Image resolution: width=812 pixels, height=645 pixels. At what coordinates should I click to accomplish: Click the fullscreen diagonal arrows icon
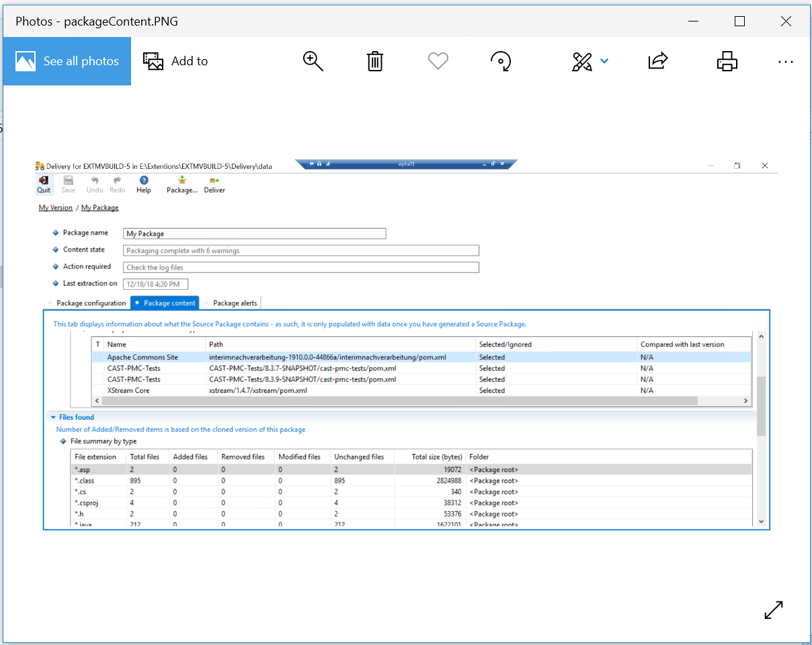point(774,610)
